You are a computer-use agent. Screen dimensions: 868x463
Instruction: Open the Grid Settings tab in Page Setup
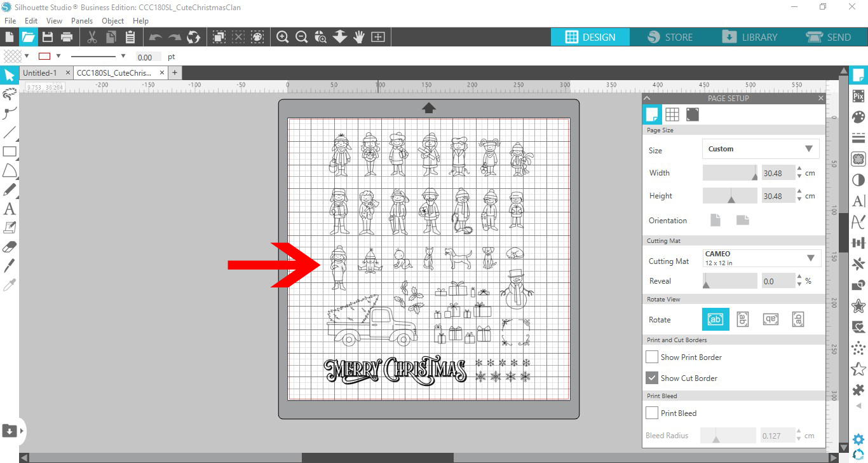pos(672,114)
